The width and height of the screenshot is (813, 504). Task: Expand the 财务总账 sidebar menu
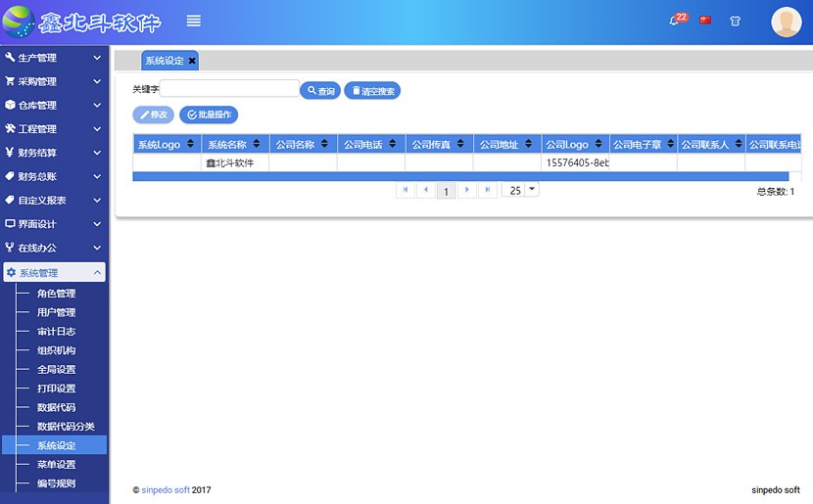pyautogui.click(x=54, y=177)
